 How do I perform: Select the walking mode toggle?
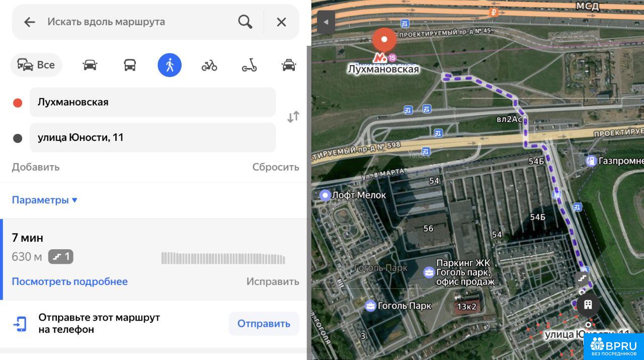point(170,65)
